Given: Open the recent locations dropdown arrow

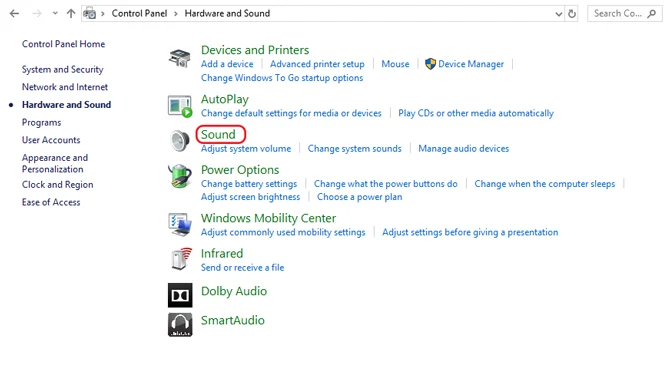Looking at the screenshot, I should (55, 13).
